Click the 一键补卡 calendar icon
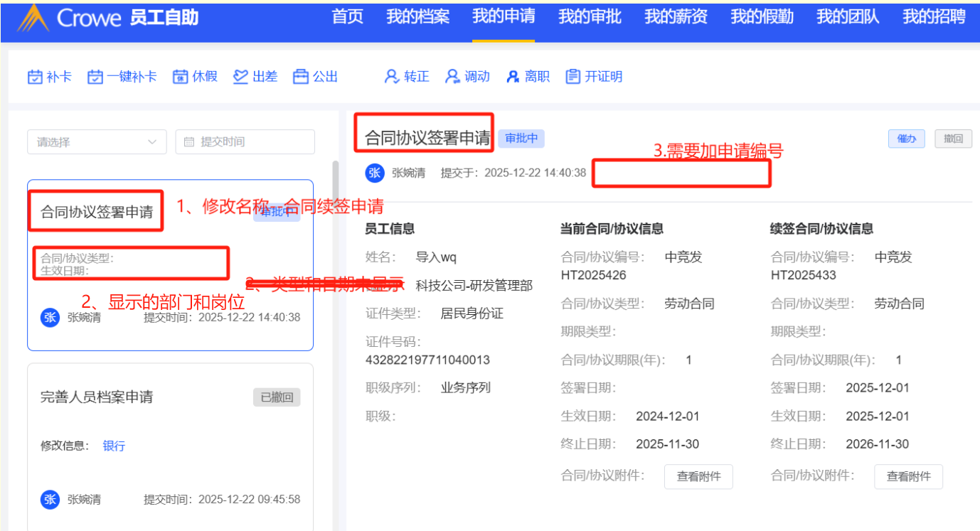This screenshot has width=980, height=531. tap(95, 77)
